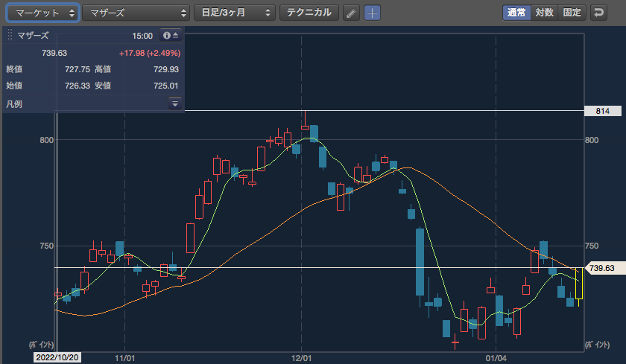The width and height of the screenshot is (626, 364).
Task: Click the 814 high price label
Action: tap(602, 111)
